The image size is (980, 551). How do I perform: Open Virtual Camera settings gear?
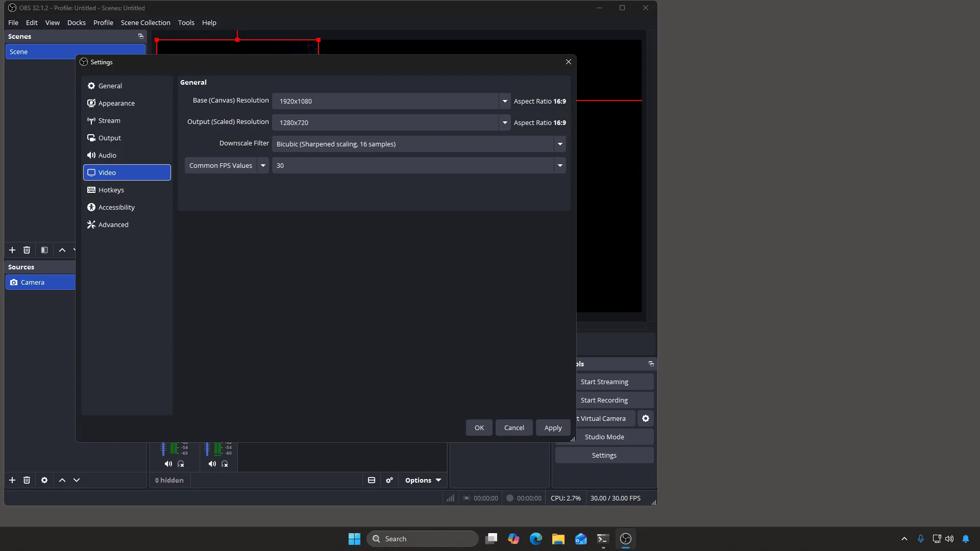tap(646, 418)
